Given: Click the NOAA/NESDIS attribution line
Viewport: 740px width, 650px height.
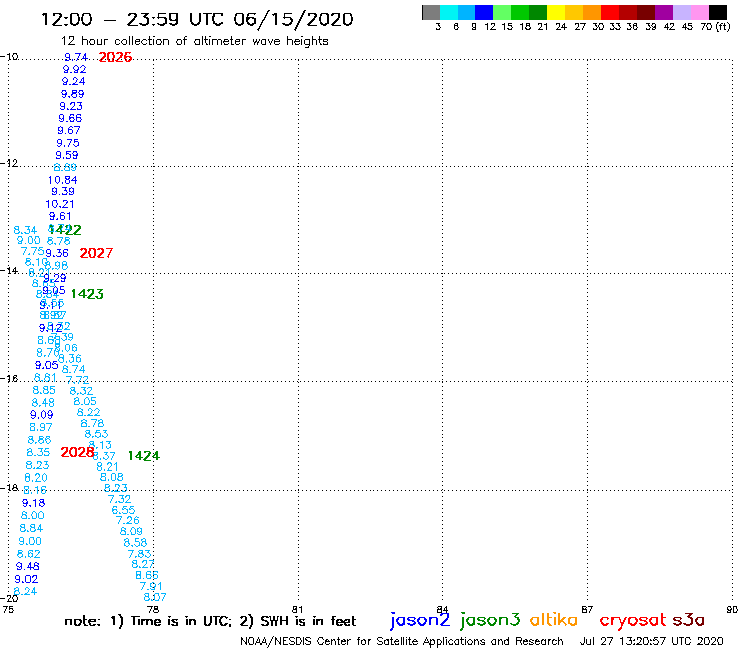Looking at the screenshot, I should click(402, 641).
